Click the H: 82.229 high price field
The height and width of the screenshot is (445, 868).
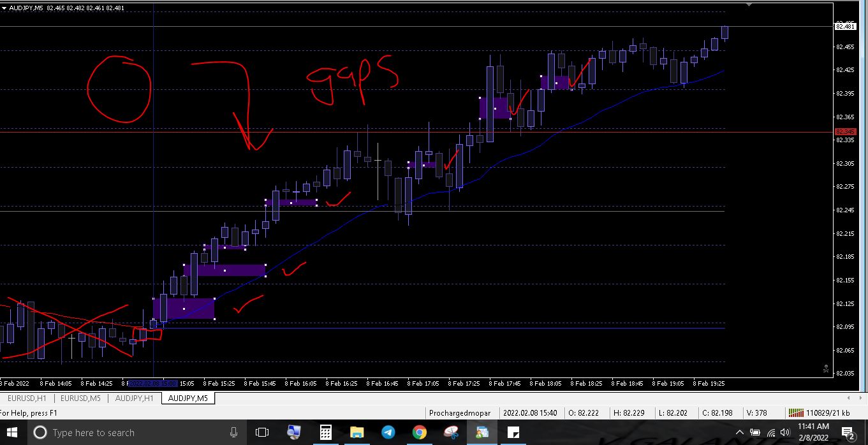tap(629, 413)
